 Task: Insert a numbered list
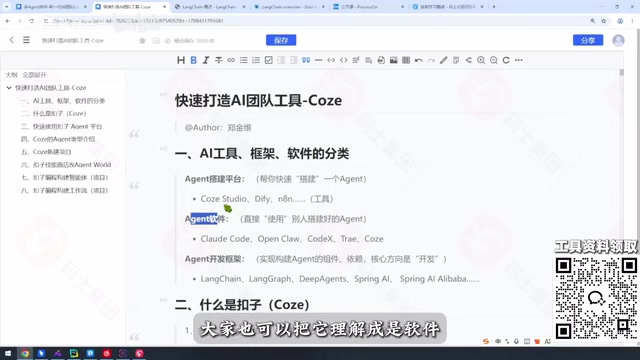click(256, 60)
